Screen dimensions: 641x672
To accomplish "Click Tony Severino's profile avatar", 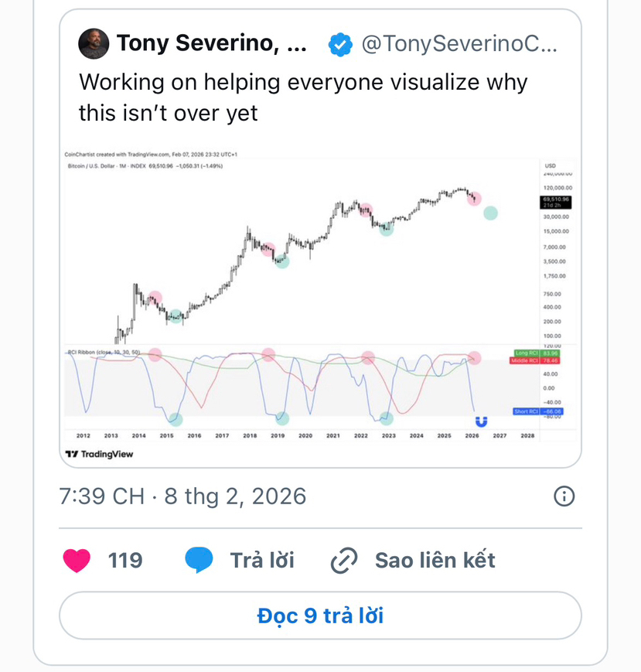I will coord(94,44).
